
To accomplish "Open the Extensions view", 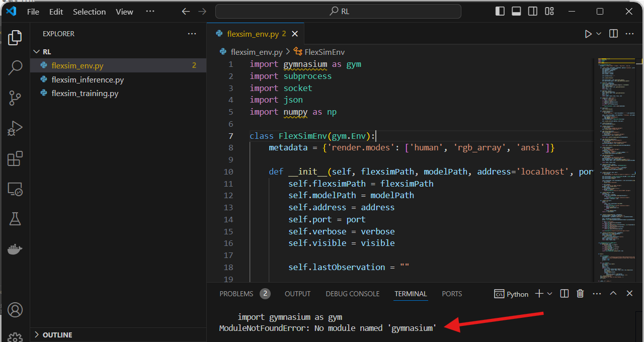I will tap(15, 159).
